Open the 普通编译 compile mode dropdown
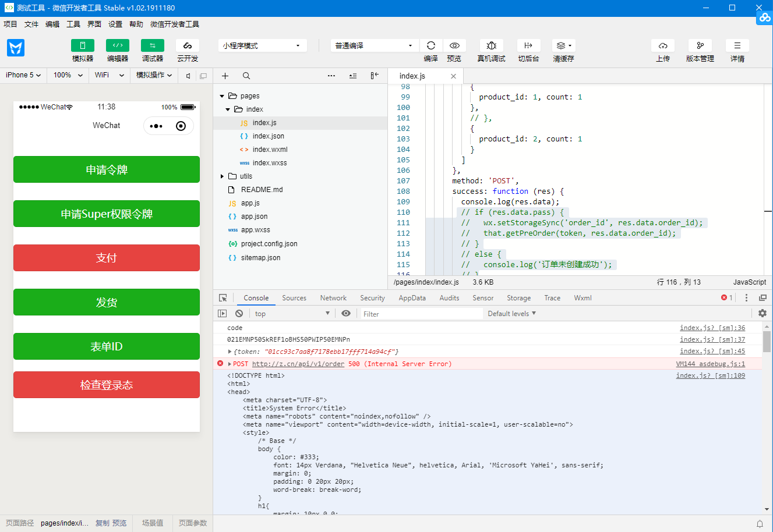Image resolution: width=773 pixels, height=532 pixels. (375, 45)
